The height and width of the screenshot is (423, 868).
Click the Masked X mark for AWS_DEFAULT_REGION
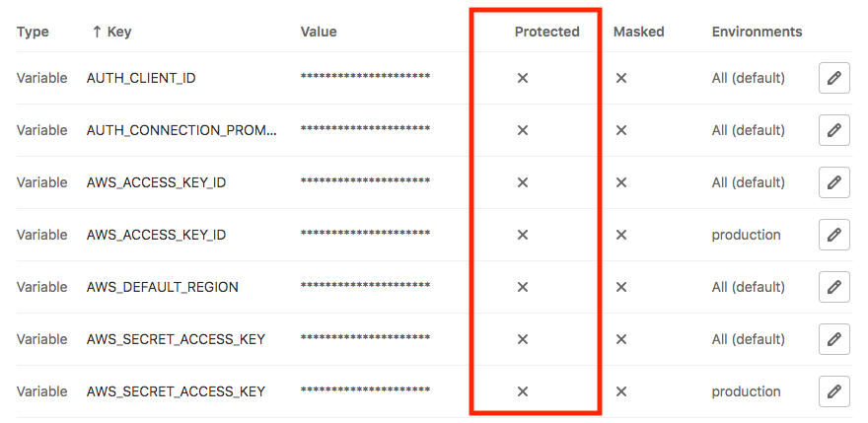coord(621,287)
